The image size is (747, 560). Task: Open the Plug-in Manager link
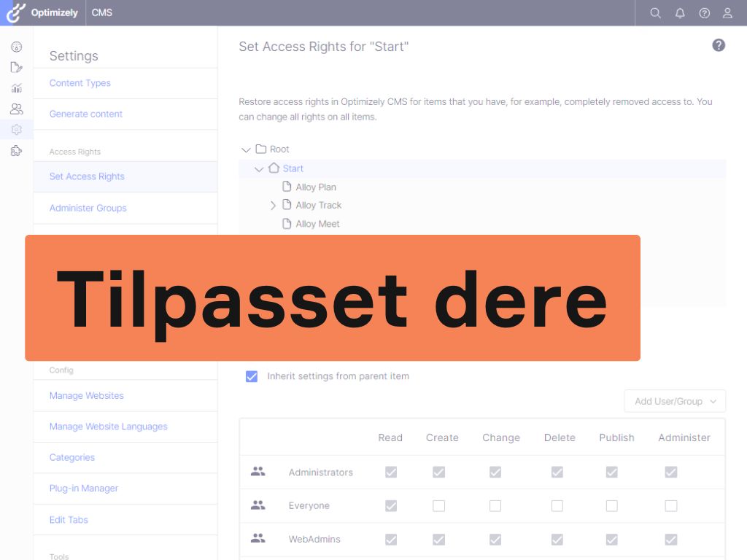83,489
